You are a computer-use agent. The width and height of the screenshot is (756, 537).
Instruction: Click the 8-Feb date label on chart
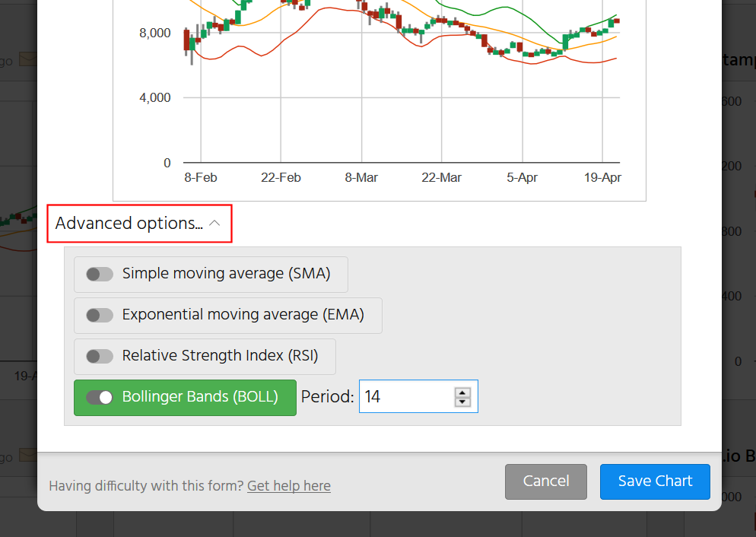[x=201, y=178]
